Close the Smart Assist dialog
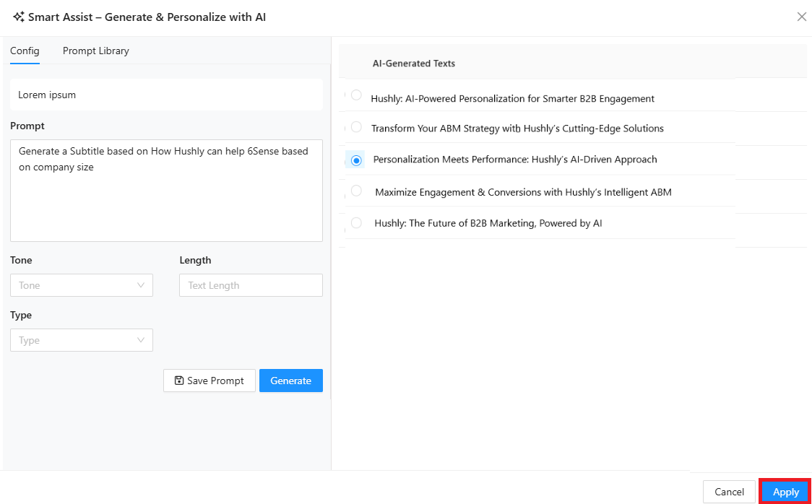Viewport: 812px width, 504px height. click(x=801, y=17)
